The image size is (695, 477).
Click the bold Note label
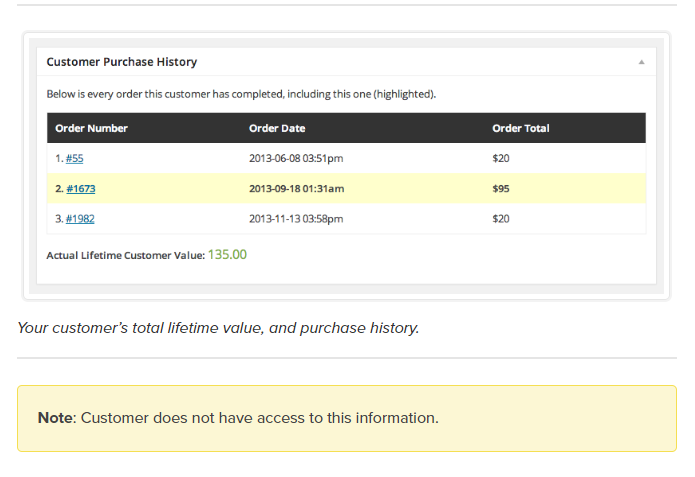tap(56, 418)
